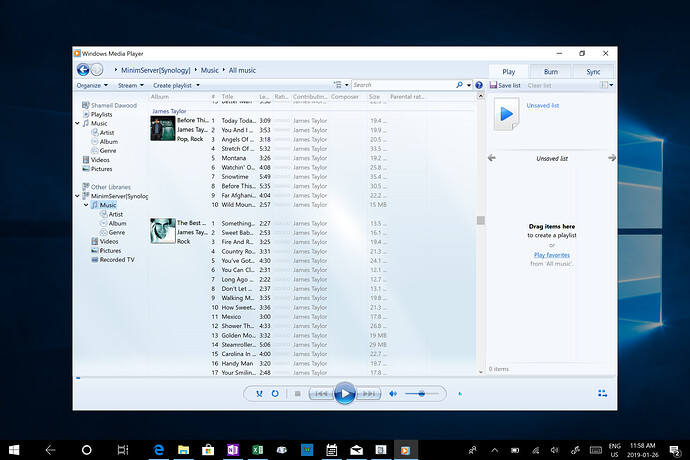690x460 pixels.
Task: Select the Shameil Dawood library
Action: pos(113,105)
